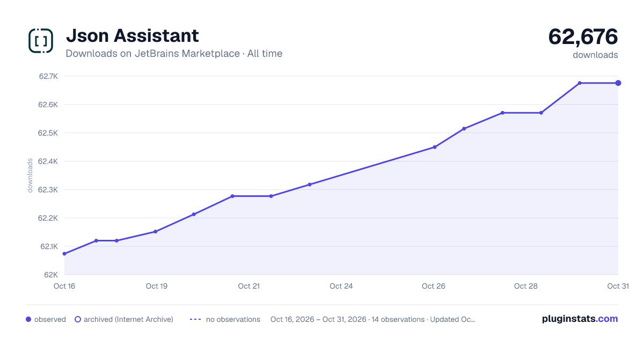Click the Json Assistant plugin logo icon
This screenshot has width=644, height=338.
tap(41, 41)
